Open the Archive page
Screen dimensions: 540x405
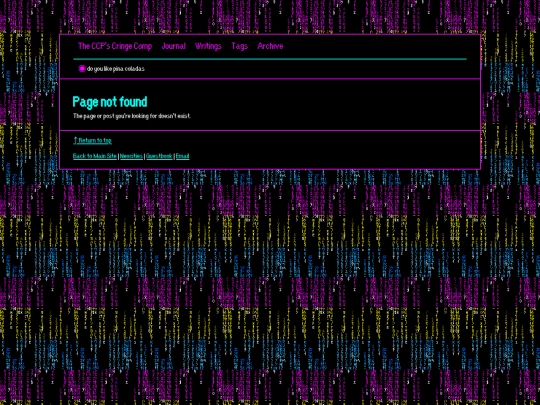coord(270,46)
